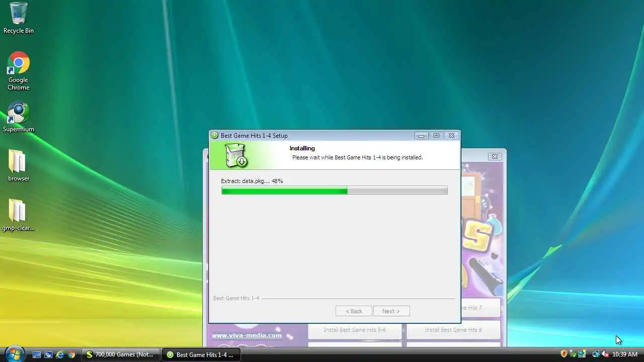Switch to 700,000 Games taskbar button
644x362 pixels.
click(121, 354)
